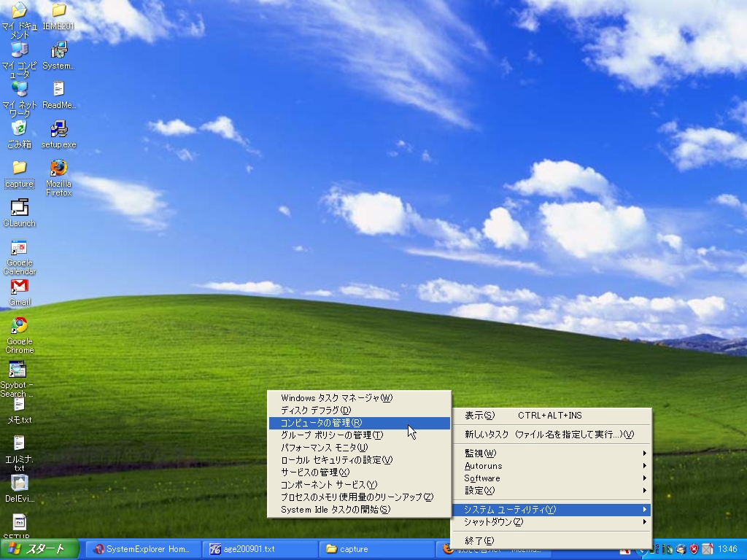Select the Google Chrome desktop icon
Viewport: 747px width, 560px height.
(19, 335)
